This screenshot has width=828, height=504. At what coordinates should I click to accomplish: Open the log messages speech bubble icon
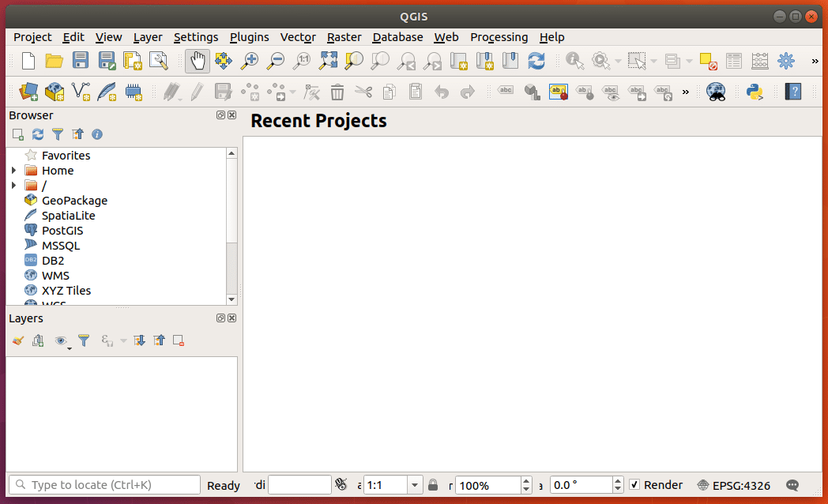pyautogui.click(x=792, y=485)
